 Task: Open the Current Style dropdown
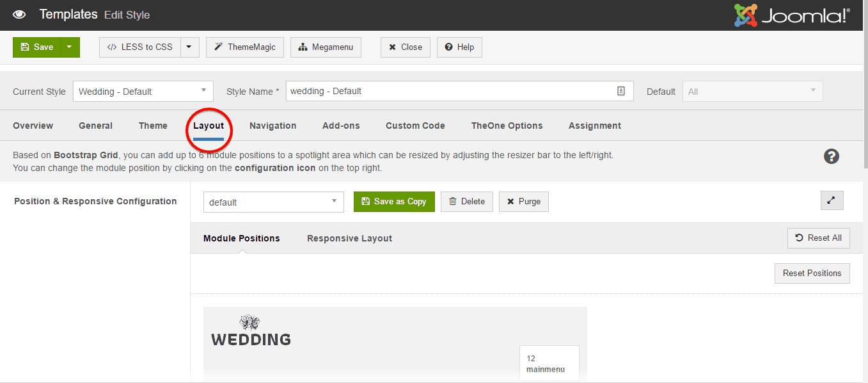click(142, 91)
